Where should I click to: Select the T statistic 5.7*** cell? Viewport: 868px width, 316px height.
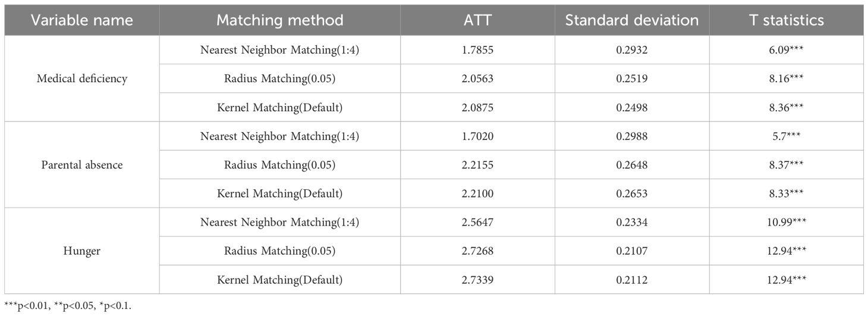click(785, 136)
